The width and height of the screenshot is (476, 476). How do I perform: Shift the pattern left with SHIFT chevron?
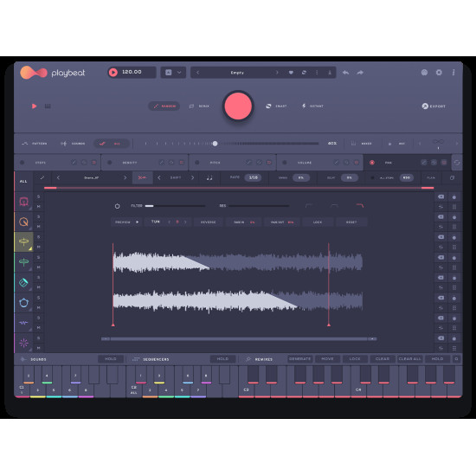pyautogui.click(x=159, y=178)
